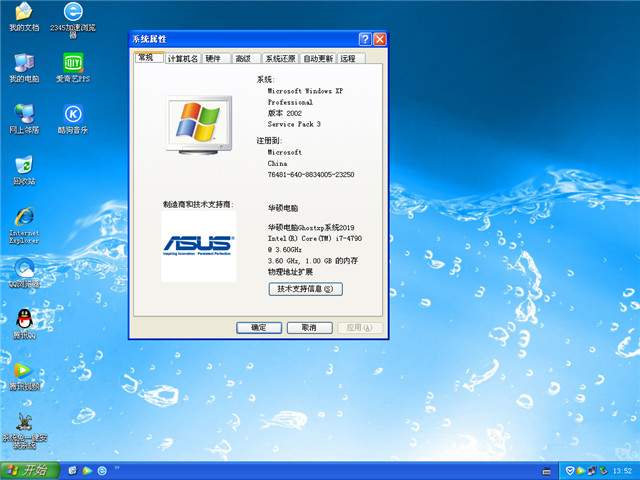Click the 物理地址扩展 text
The image size is (640, 480).
tap(290, 272)
